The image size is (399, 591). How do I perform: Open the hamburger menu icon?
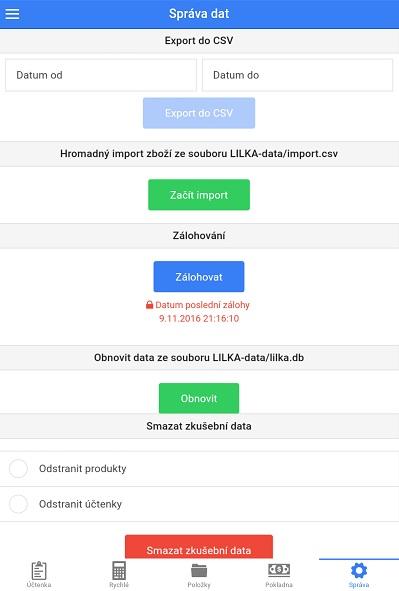pyautogui.click(x=12, y=14)
